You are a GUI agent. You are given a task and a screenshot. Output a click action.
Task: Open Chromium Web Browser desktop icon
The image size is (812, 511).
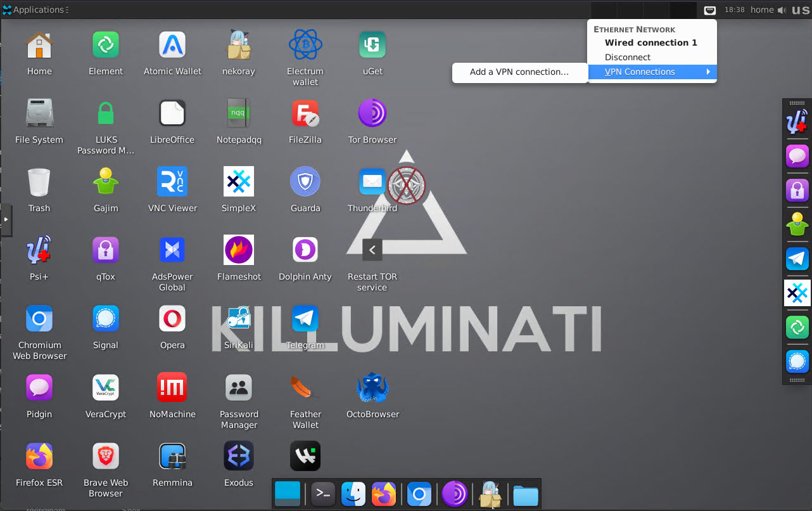click(x=39, y=319)
